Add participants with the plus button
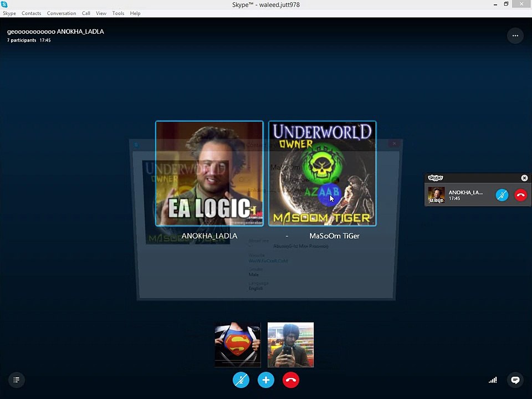The height and width of the screenshot is (399, 532). 265,380
